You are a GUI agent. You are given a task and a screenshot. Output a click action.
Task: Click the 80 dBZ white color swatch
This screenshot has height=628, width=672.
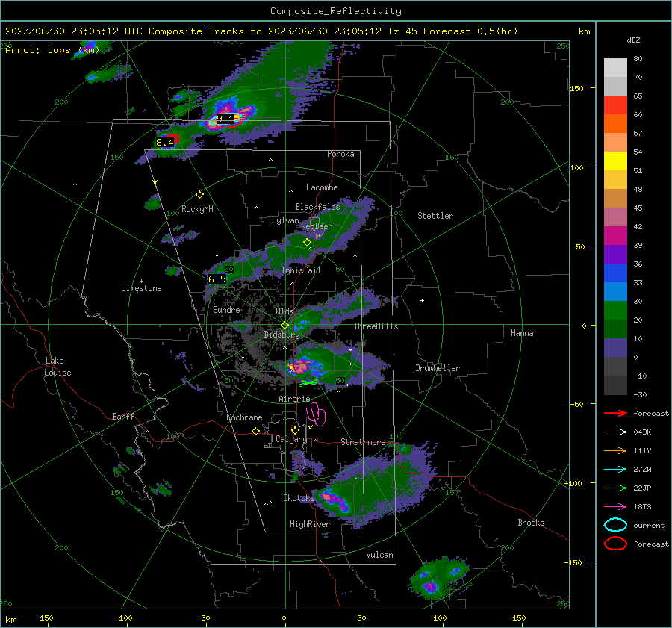tap(615, 67)
